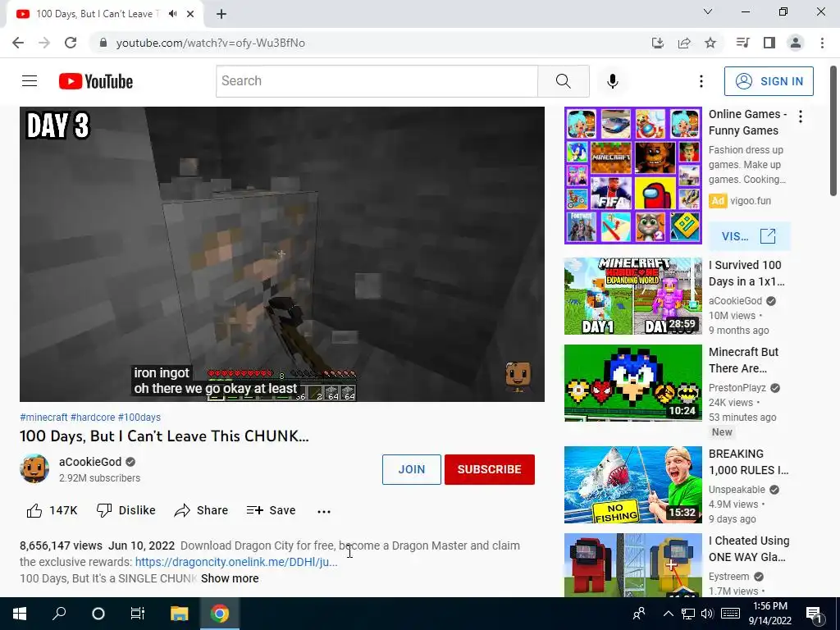Click the search magnifier button
840x630 pixels.
tap(563, 81)
